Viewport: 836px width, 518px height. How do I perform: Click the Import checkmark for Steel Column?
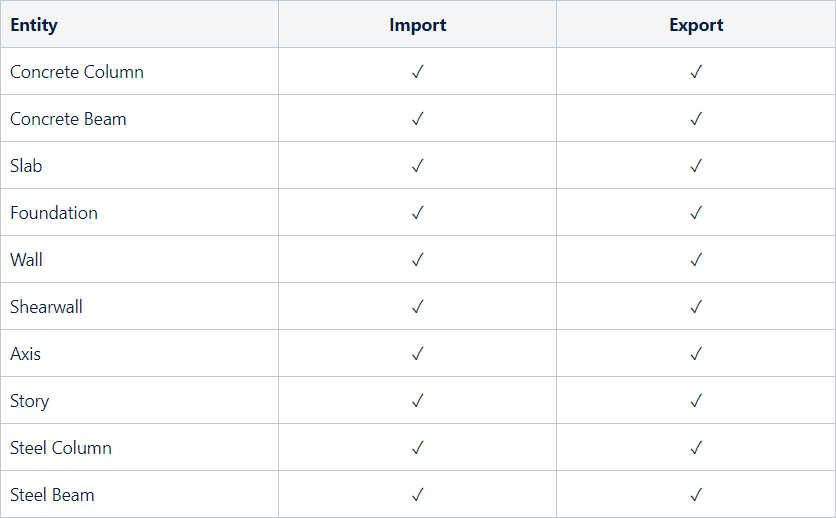[x=418, y=448]
